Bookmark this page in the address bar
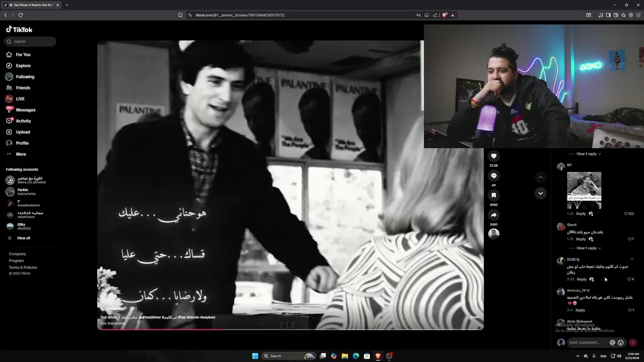Image resolution: width=644 pixels, height=362 pixels. (180, 15)
